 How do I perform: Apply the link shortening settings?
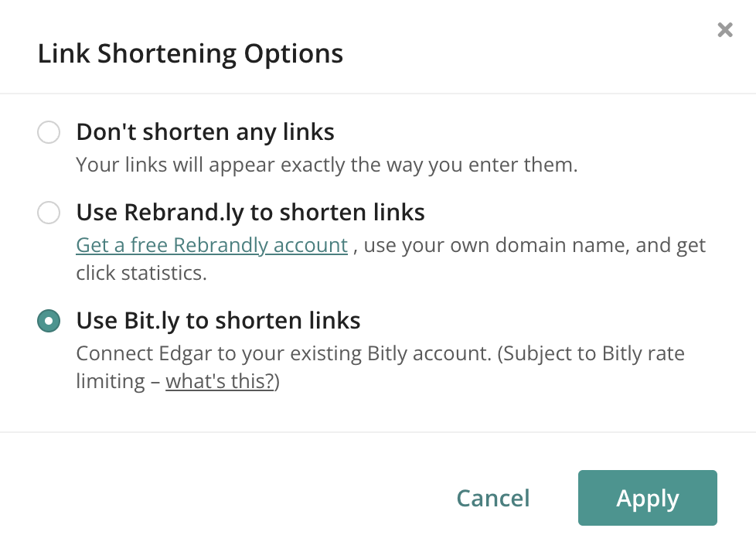coord(647,498)
